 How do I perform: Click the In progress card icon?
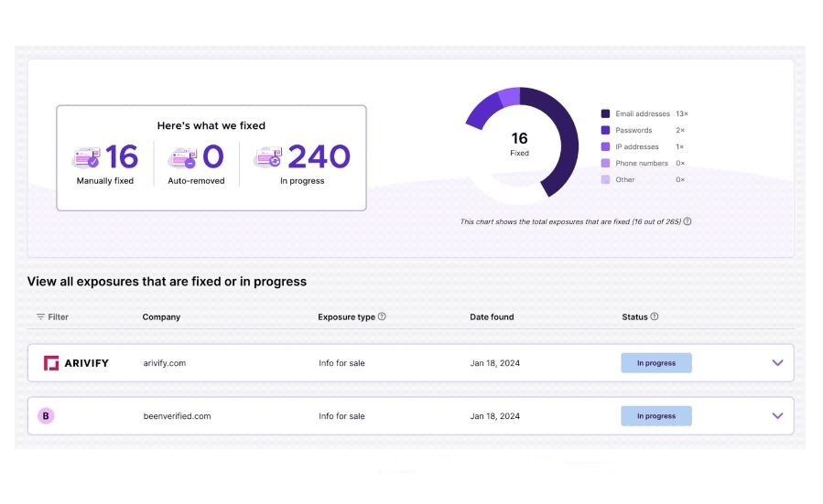[x=268, y=158]
